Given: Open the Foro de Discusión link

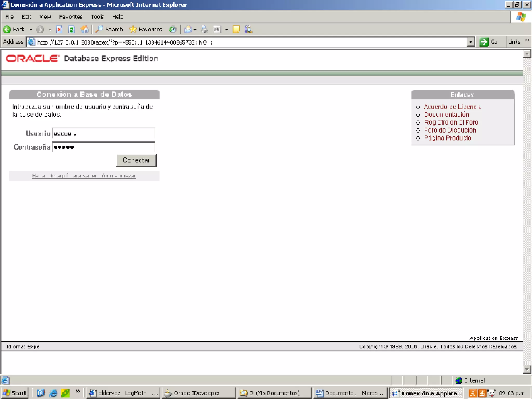Looking at the screenshot, I should coord(450,130).
